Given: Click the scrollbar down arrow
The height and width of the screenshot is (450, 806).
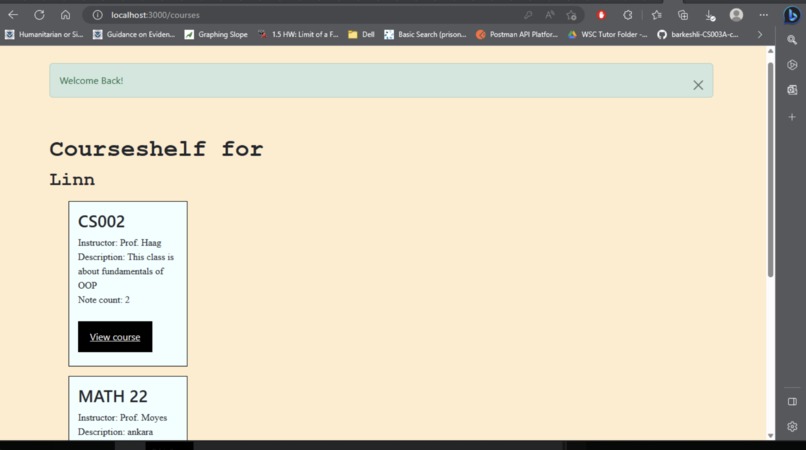Looking at the screenshot, I should click(x=770, y=435).
